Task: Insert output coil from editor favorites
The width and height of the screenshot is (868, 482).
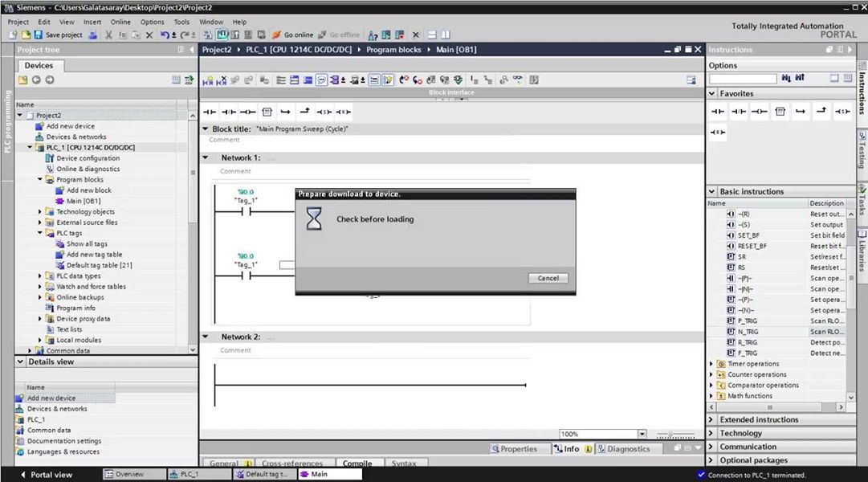Action: tap(248, 112)
